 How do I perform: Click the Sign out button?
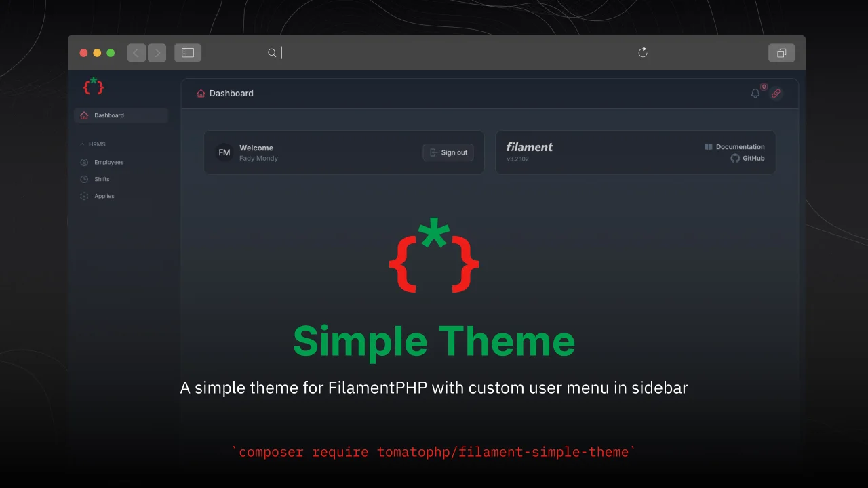448,152
